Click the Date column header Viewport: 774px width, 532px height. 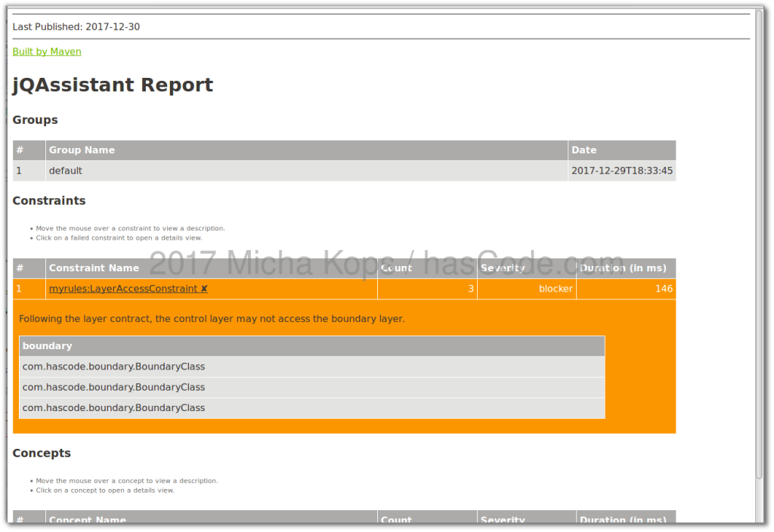click(x=584, y=150)
